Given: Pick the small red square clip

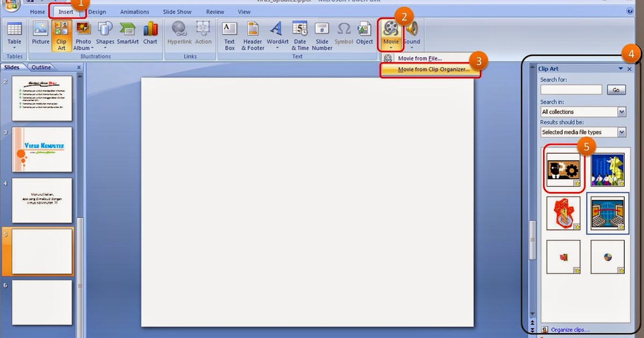Looking at the screenshot, I should tap(563, 256).
